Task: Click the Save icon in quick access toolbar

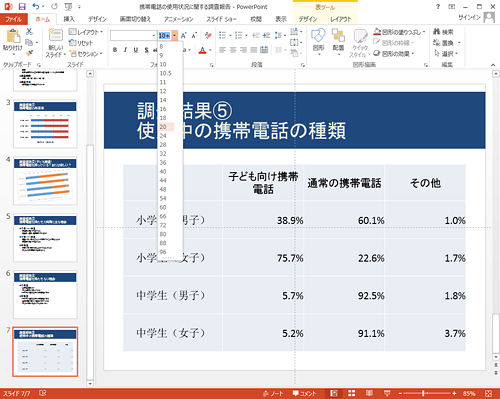Action: tap(22, 6)
